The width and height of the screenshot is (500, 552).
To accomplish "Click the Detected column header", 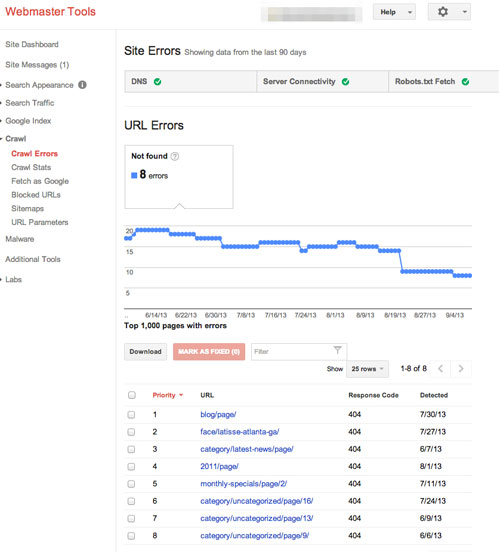I will (434, 395).
